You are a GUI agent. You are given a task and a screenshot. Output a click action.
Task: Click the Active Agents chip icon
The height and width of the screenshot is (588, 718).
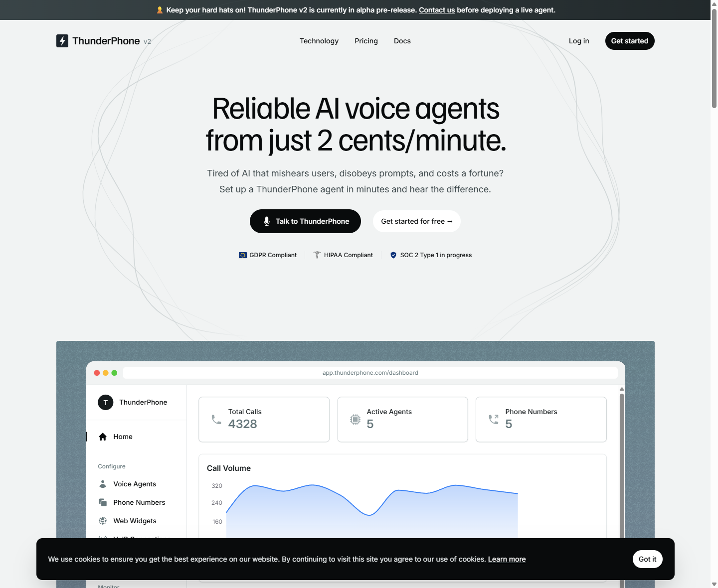pos(355,420)
